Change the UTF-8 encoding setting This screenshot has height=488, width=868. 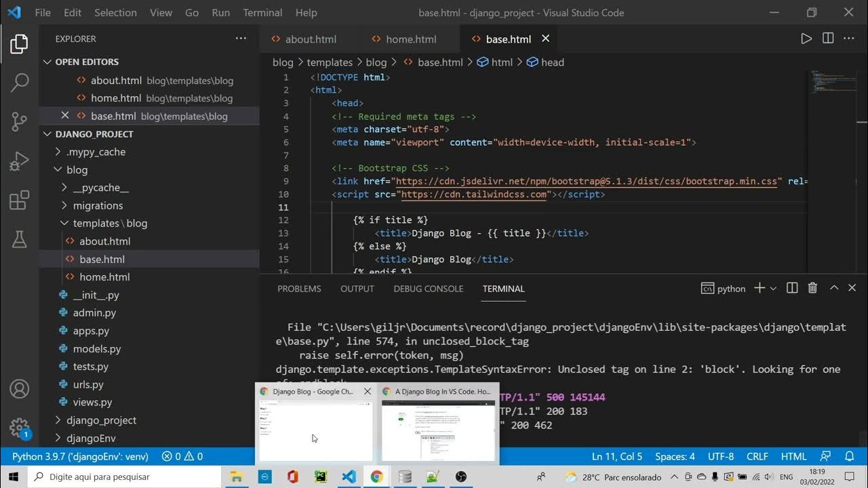coord(721,456)
